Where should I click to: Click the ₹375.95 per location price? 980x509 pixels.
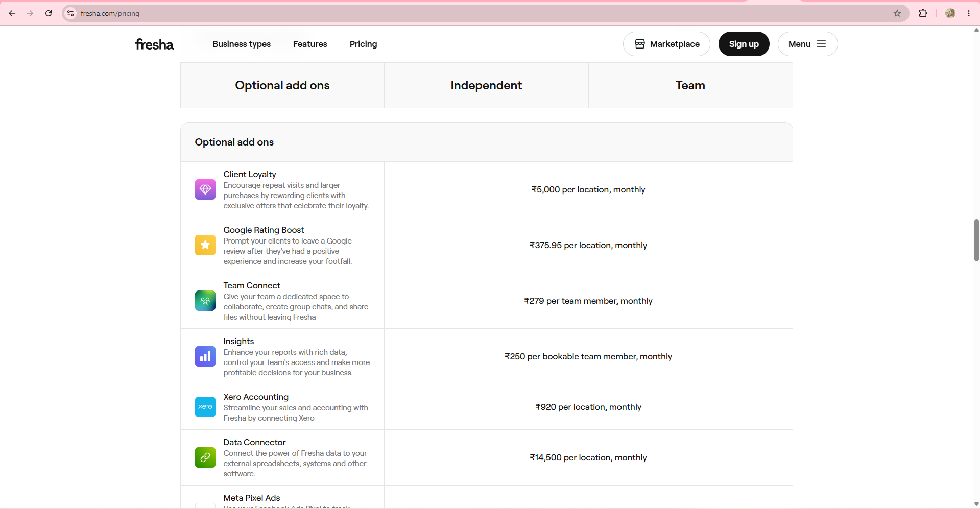click(x=588, y=245)
